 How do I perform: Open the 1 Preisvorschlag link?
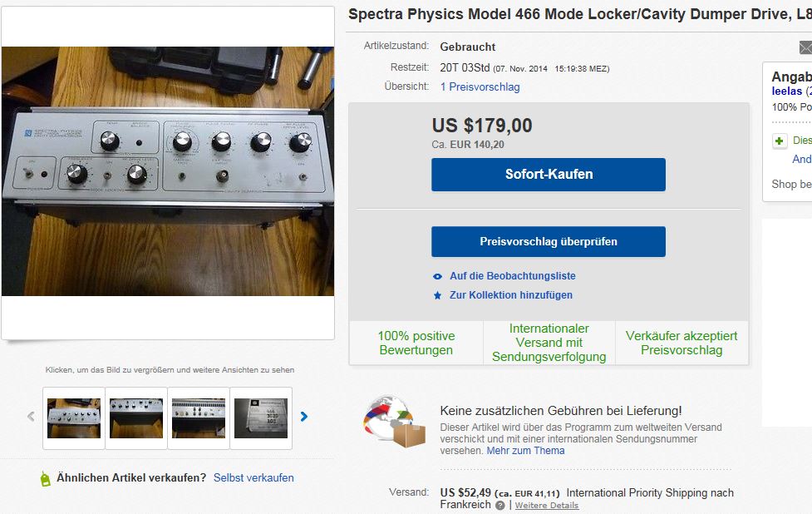coord(480,86)
